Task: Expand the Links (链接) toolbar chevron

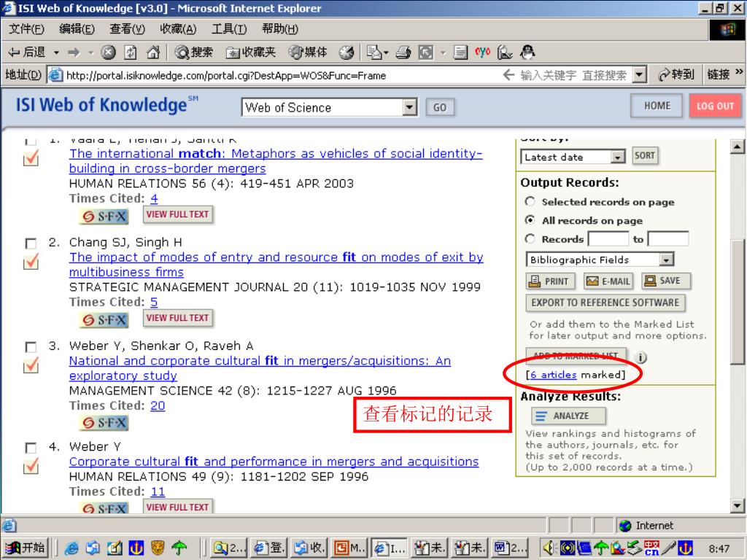Action: [739, 72]
